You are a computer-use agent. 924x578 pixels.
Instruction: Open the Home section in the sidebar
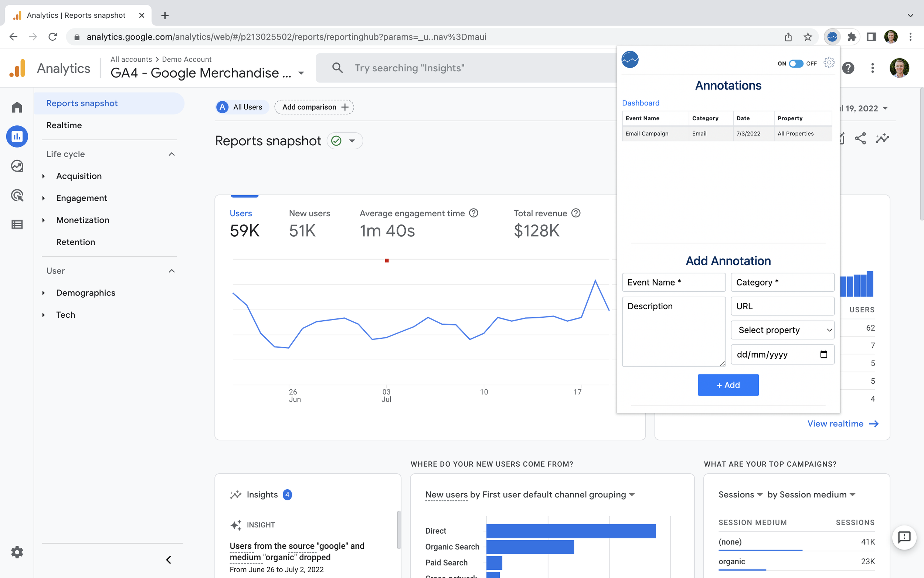[x=17, y=107]
